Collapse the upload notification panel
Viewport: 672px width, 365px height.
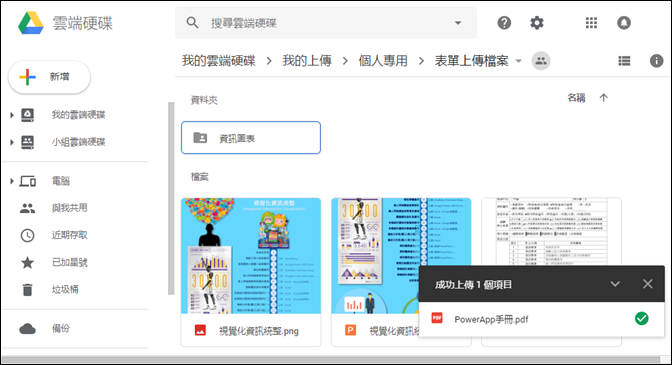pos(615,284)
